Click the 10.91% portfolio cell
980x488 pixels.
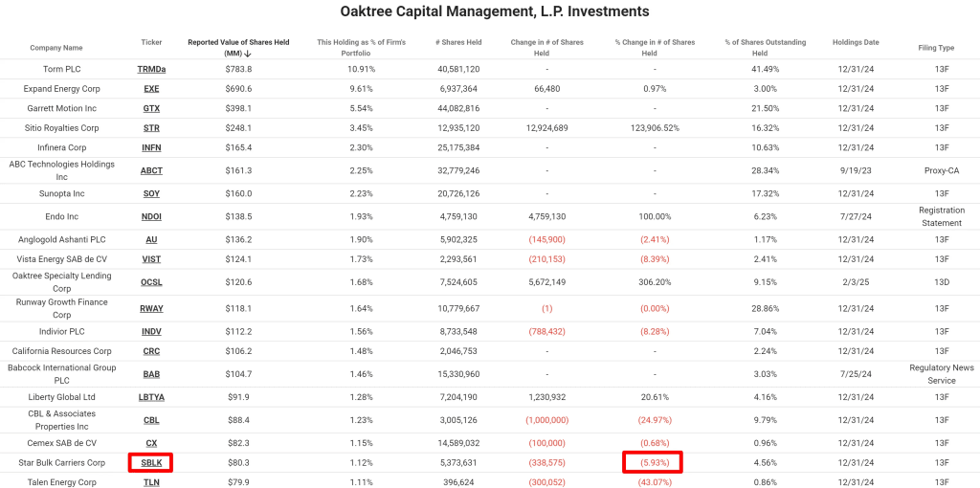[x=361, y=69]
